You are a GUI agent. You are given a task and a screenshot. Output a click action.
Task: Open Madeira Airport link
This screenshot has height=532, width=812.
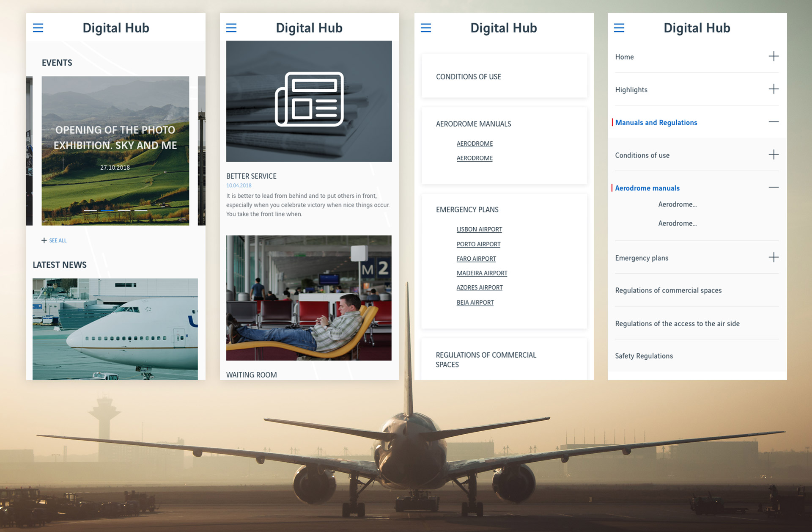tap(482, 273)
